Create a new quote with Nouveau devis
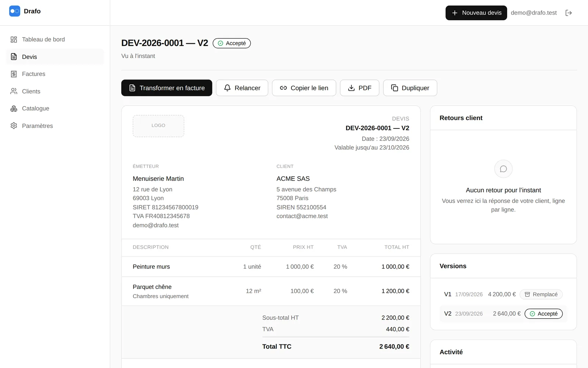 click(x=476, y=13)
